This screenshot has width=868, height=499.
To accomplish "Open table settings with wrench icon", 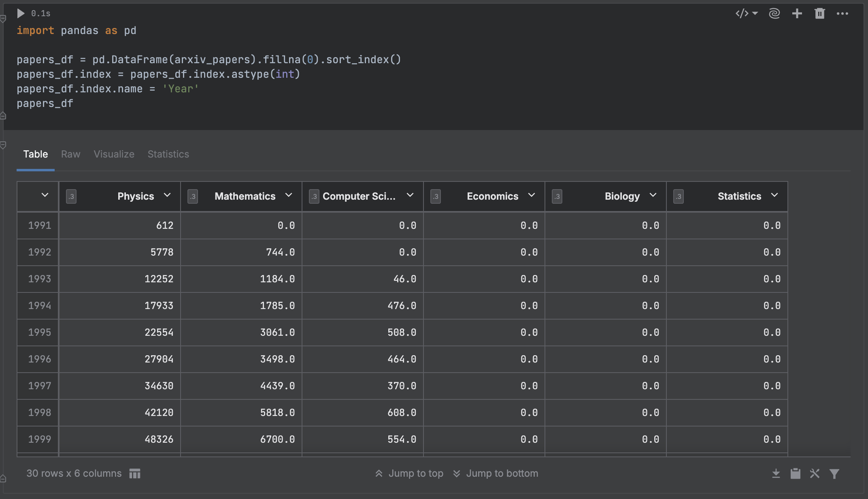I will point(815,473).
